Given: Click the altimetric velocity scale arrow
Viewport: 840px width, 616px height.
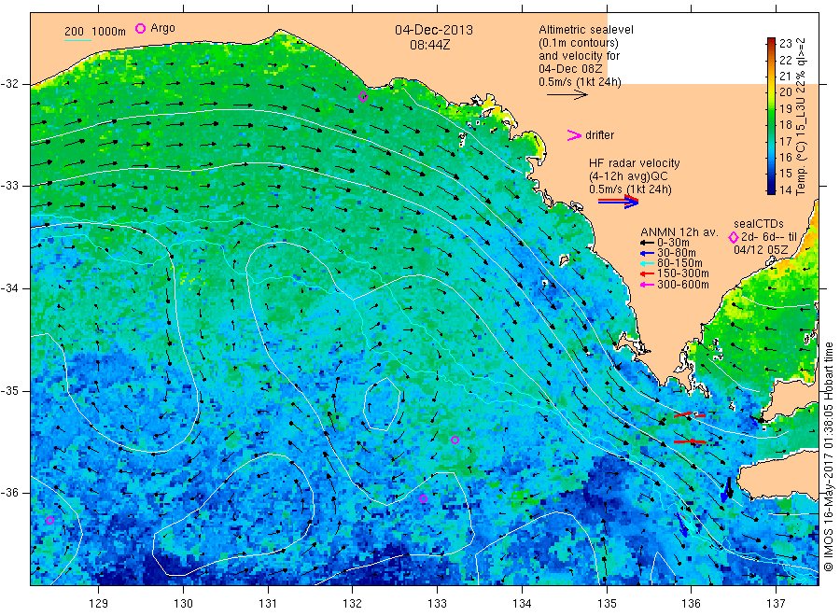Looking at the screenshot, I should coord(567,95).
